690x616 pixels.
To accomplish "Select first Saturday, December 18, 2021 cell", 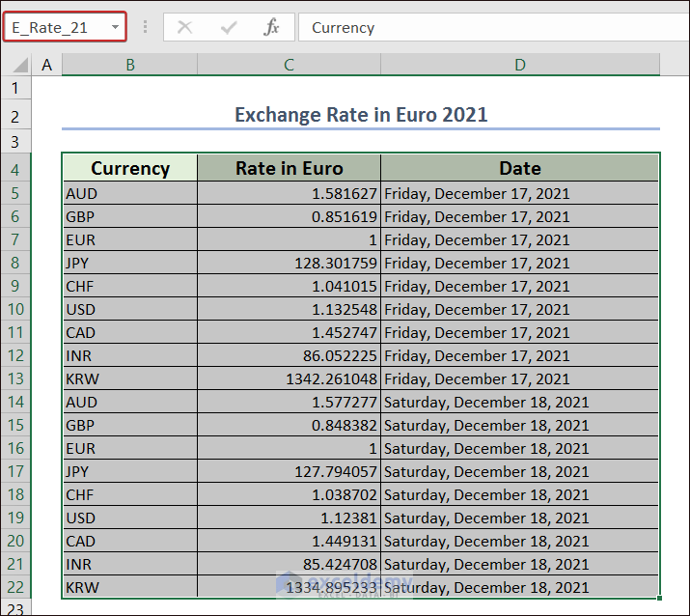I will 520,402.
